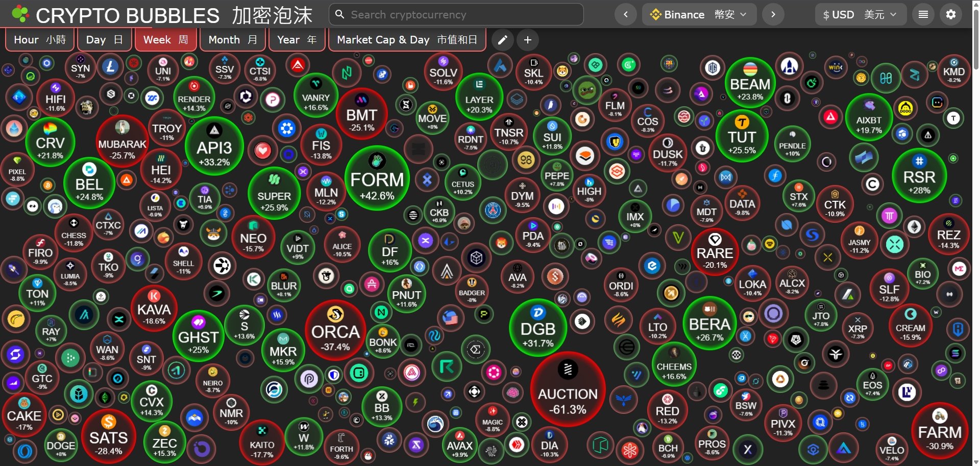This screenshot has height=466, width=980.
Task: Open the settings gear icon
Action: 950,14
